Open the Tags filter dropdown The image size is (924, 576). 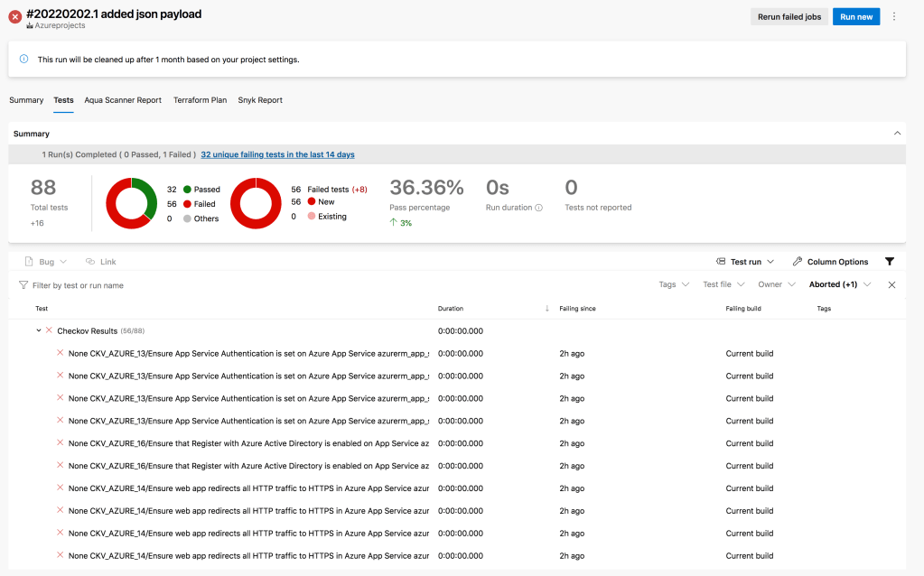(x=674, y=284)
